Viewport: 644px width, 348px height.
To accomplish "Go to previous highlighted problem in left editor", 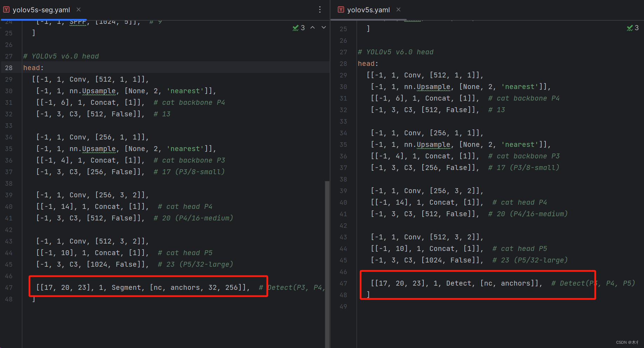I will click(x=313, y=27).
